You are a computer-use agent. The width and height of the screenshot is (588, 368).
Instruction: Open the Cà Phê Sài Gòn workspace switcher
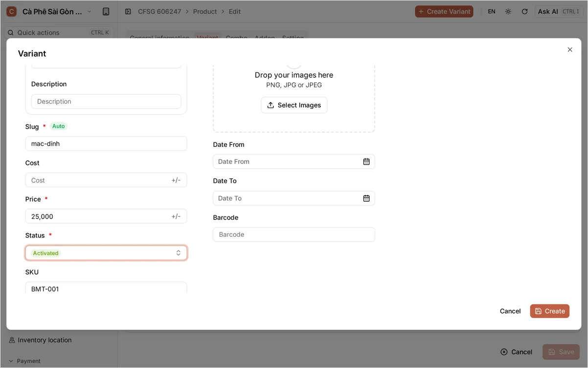pyautogui.click(x=49, y=11)
